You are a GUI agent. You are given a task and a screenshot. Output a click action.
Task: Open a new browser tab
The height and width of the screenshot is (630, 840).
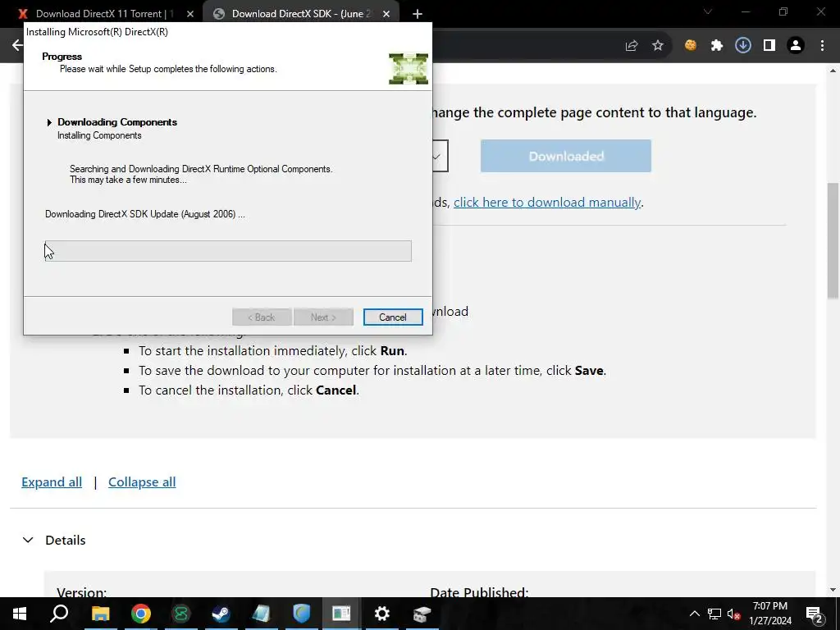point(418,14)
